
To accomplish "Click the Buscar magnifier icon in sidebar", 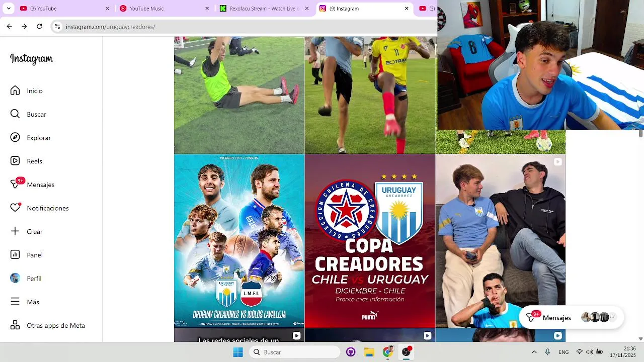I will 15,114.
